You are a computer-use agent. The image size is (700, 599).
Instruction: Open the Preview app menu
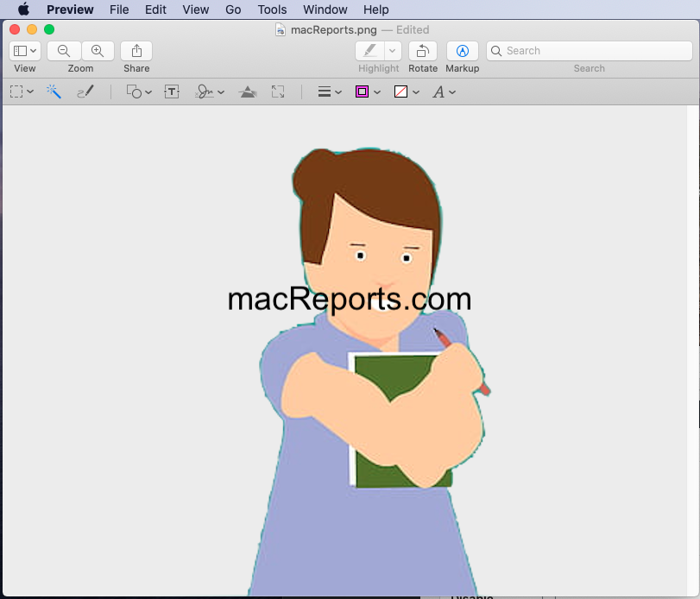coord(70,9)
